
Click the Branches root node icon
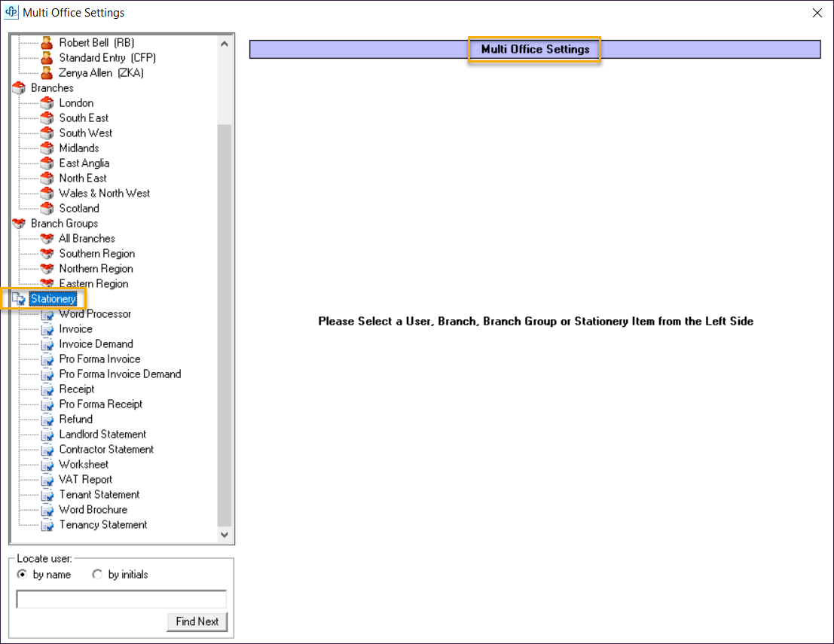click(19, 87)
